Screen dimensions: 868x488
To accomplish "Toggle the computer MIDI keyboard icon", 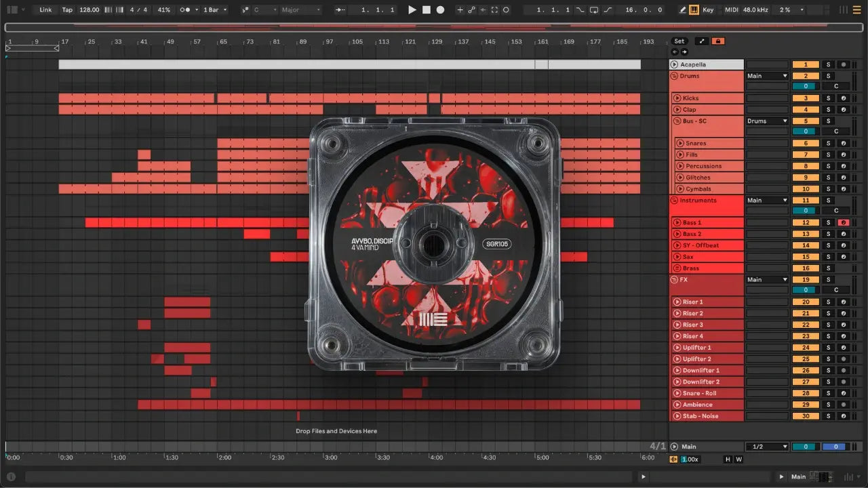I will tap(694, 10).
